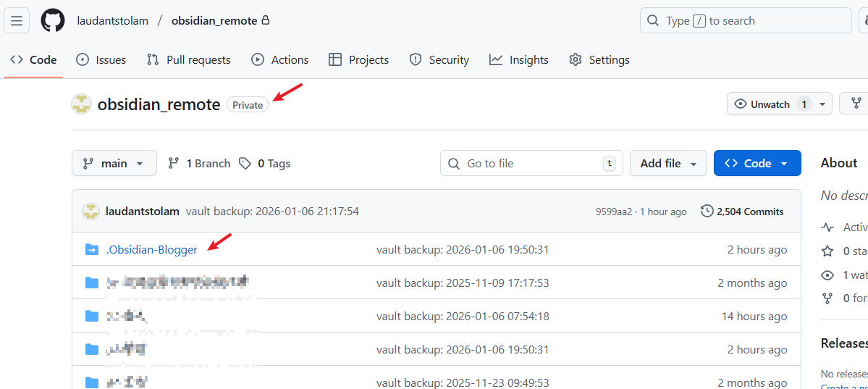Switch to the Settings tab

coord(599,60)
